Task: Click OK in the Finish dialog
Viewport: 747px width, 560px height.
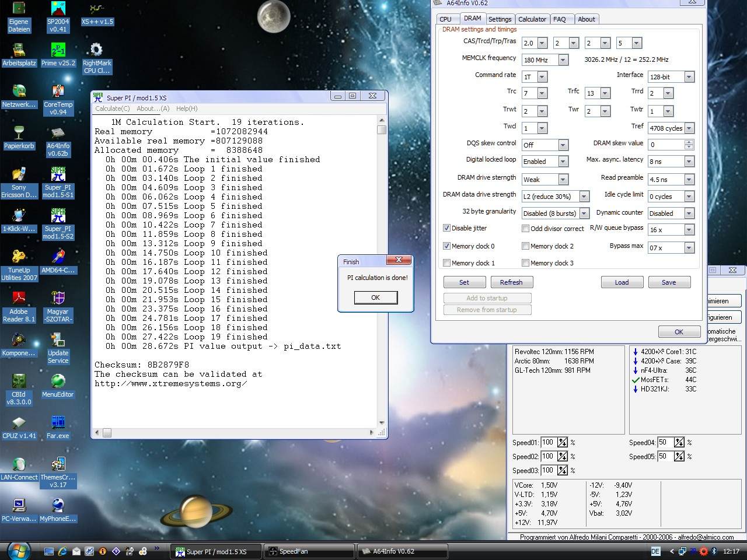Action: (376, 297)
